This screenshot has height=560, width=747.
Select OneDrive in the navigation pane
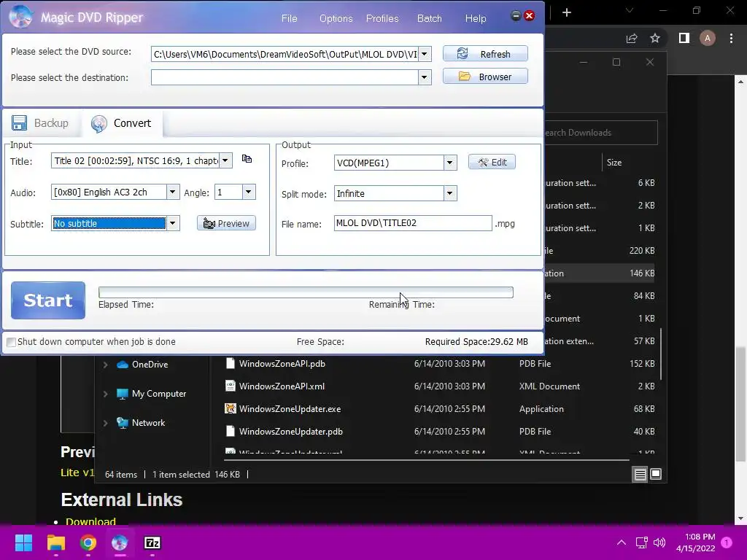[150, 365]
